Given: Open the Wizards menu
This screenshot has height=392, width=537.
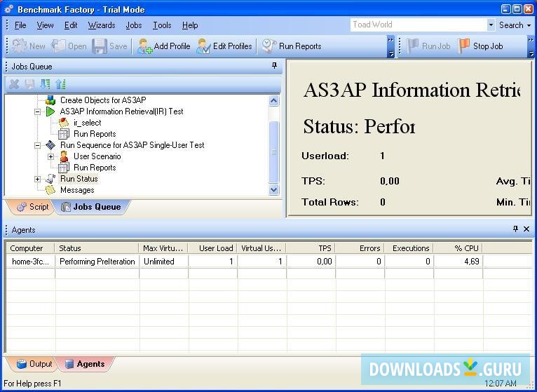Looking at the screenshot, I should (x=102, y=25).
